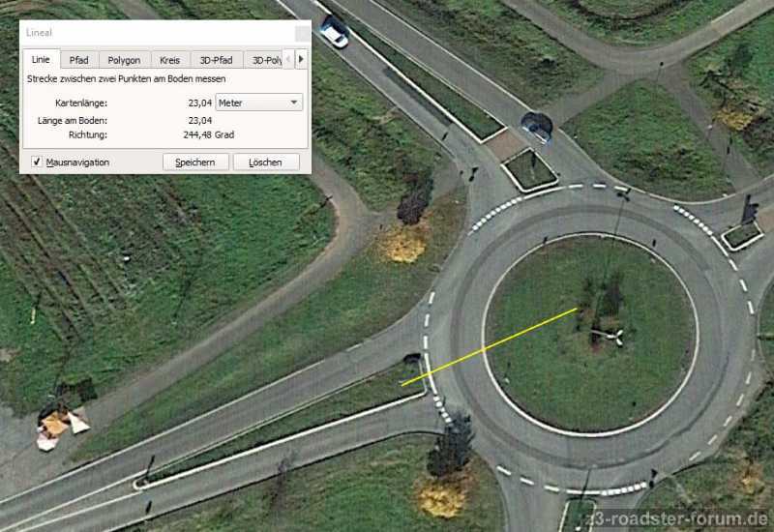Viewport: 774px width, 532px height.
Task: Switch to the Linie tab
Action: point(41,59)
